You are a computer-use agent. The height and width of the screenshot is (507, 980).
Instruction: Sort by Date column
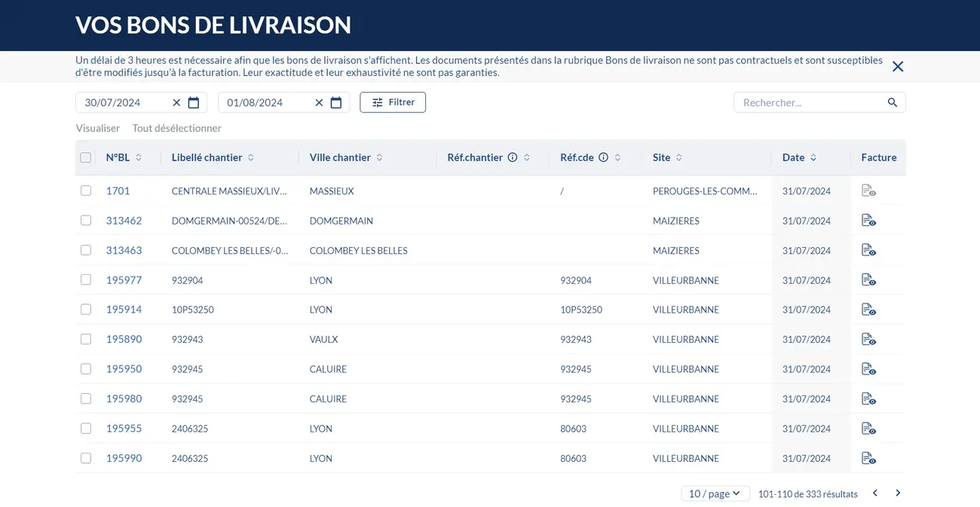click(x=813, y=157)
